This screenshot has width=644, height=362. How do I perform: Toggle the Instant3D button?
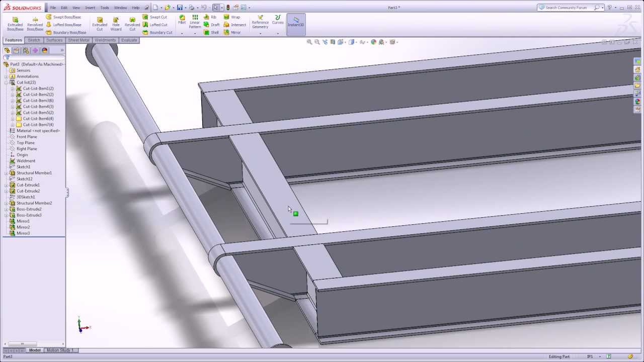coord(296,24)
